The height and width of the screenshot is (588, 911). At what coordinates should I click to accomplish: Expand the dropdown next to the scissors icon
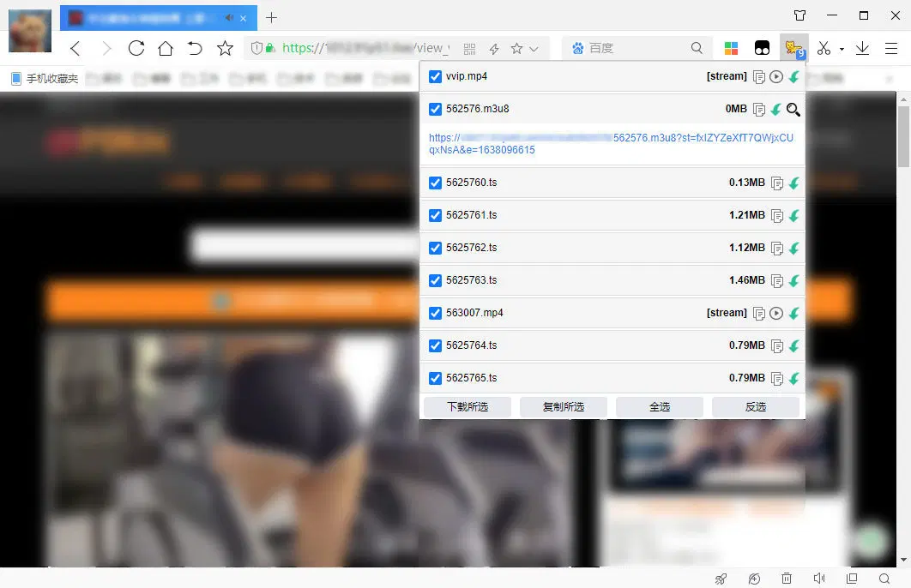point(842,50)
